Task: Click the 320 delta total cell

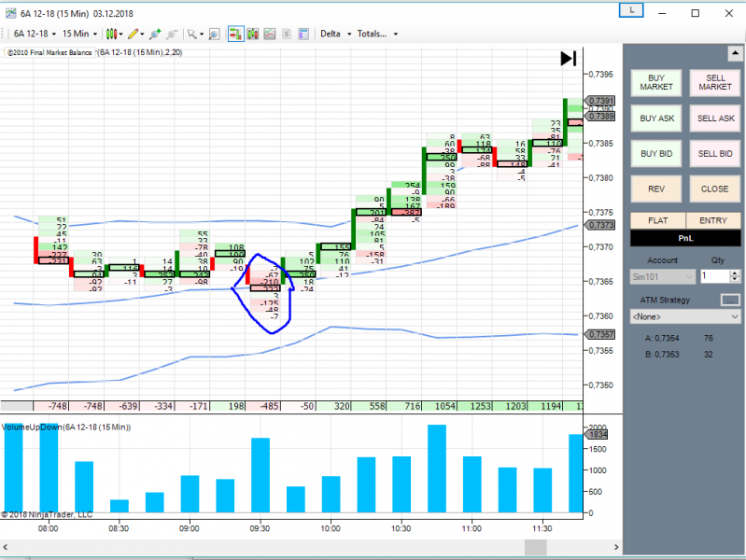Action: (x=333, y=406)
